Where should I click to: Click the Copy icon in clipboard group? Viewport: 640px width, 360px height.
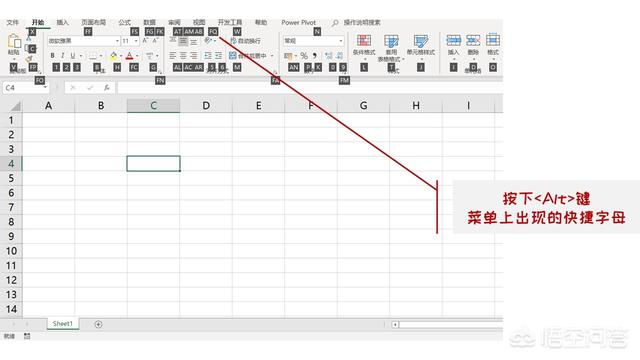(x=28, y=48)
